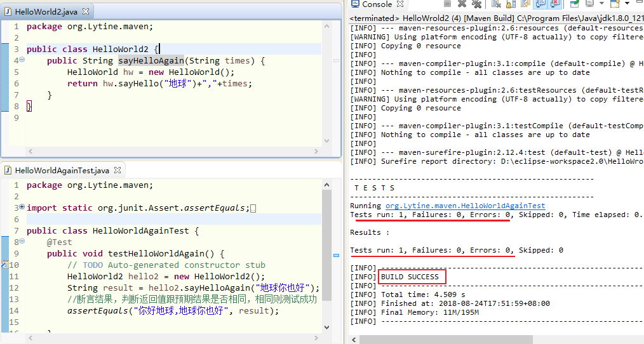Viewport: 644px width, 344px height.
Task: Click the assertEquals statement at line 14
Action: (x=173, y=311)
